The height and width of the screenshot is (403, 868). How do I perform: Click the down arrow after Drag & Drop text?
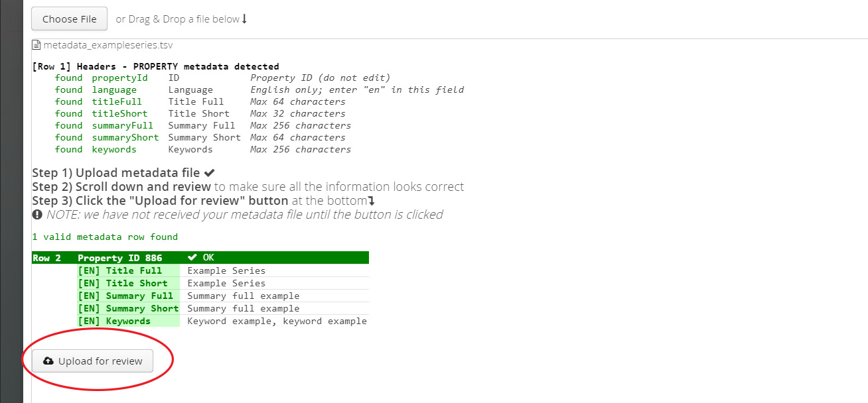tap(244, 19)
